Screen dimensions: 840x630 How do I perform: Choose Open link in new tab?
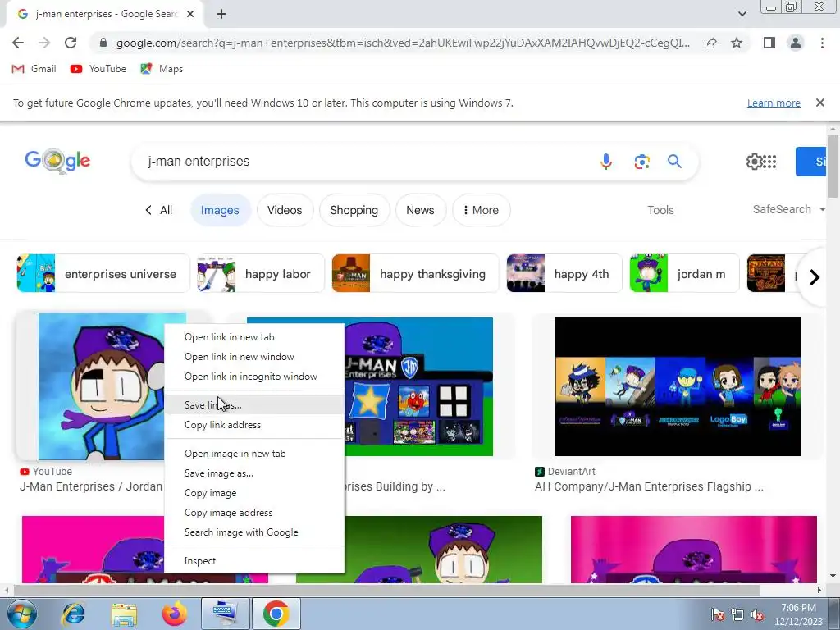pyautogui.click(x=254, y=337)
